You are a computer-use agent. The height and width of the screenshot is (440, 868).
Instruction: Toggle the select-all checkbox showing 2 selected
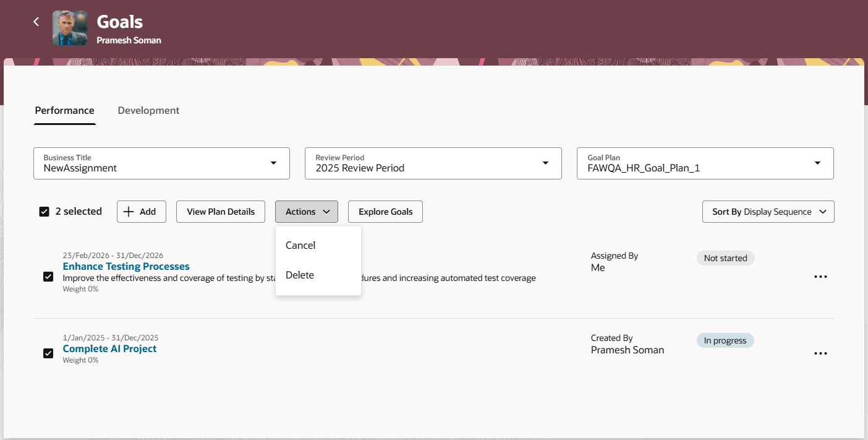44,211
